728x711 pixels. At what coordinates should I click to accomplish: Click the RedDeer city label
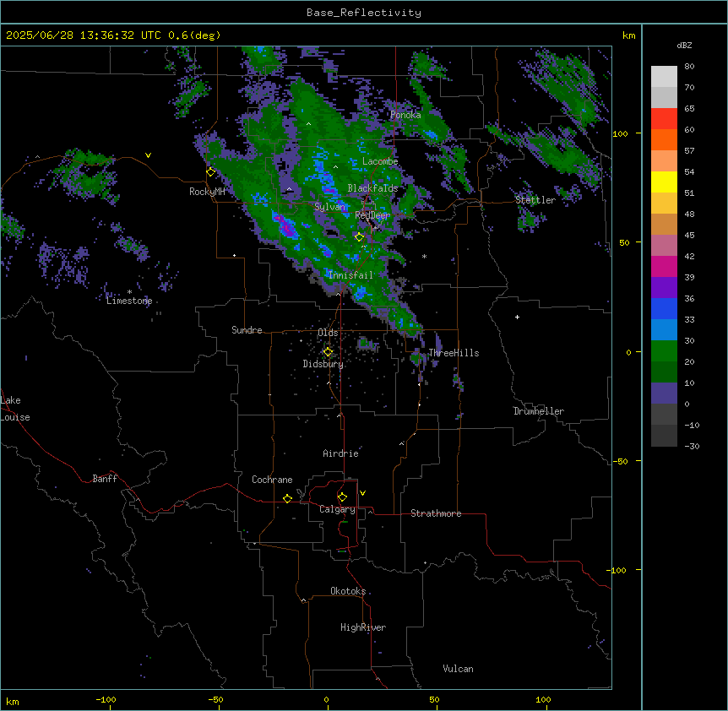[x=372, y=215]
